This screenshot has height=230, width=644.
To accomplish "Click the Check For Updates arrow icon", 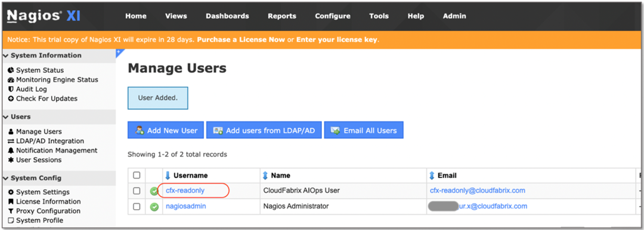I will click(11, 99).
